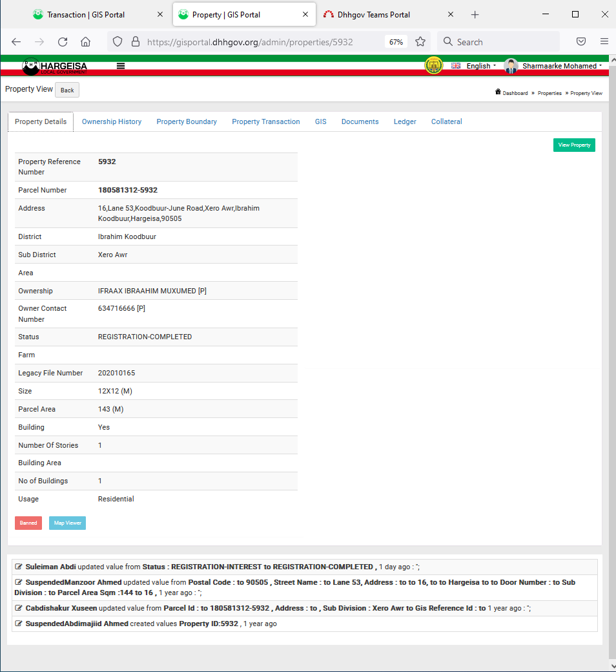Click the browser Search field
The height and width of the screenshot is (672, 616).
(x=498, y=41)
